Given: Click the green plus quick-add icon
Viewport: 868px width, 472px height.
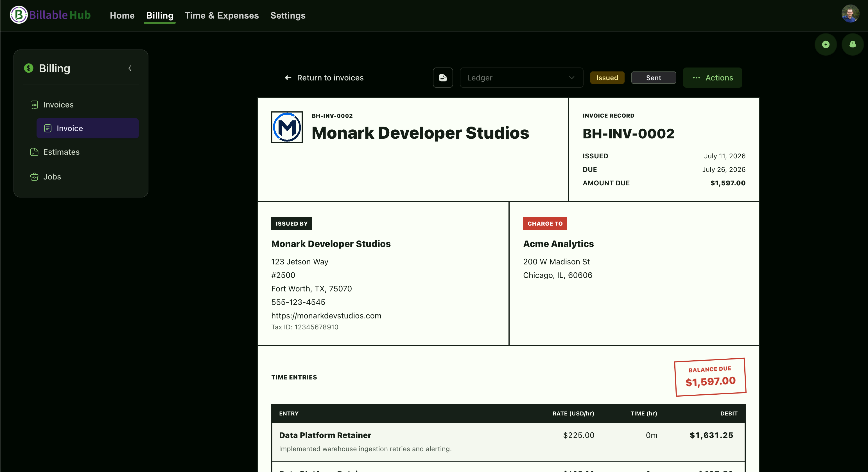Looking at the screenshot, I should [x=826, y=44].
